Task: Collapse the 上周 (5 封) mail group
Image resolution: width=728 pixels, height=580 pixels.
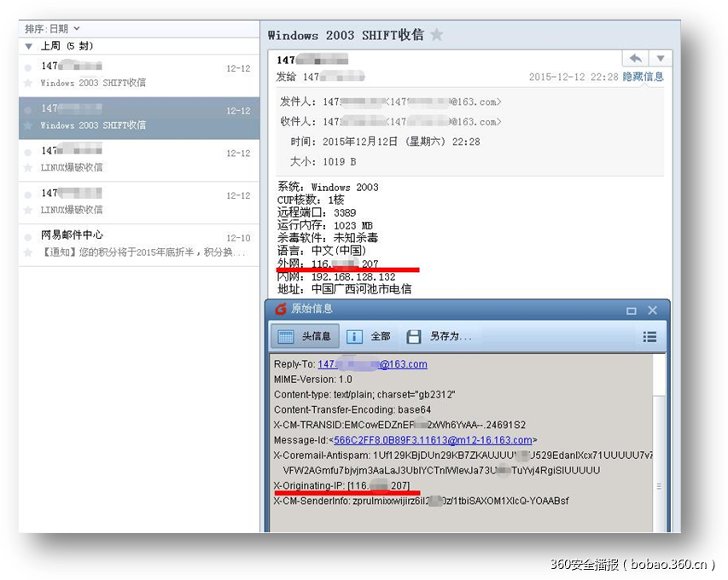Action: (x=29, y=46)
